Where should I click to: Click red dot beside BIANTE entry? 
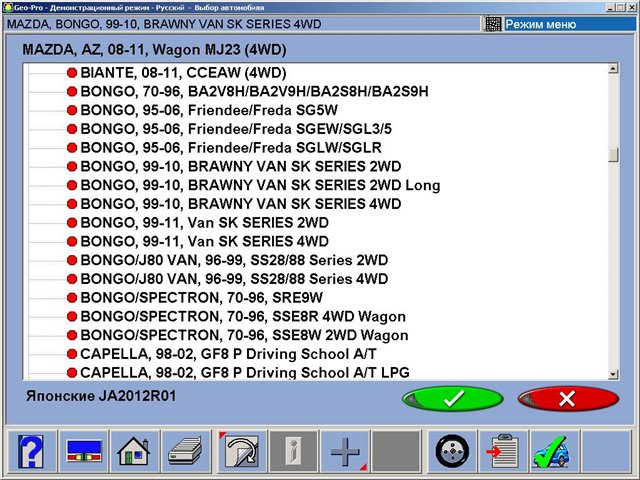(72, 73)
